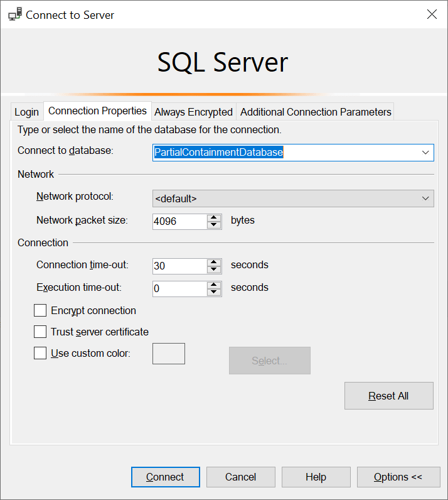This screenshot has height=500, width=448.
Task: Increase Execution time-out with up arrow
Action: pyautogui.click(x=214, y=285)
